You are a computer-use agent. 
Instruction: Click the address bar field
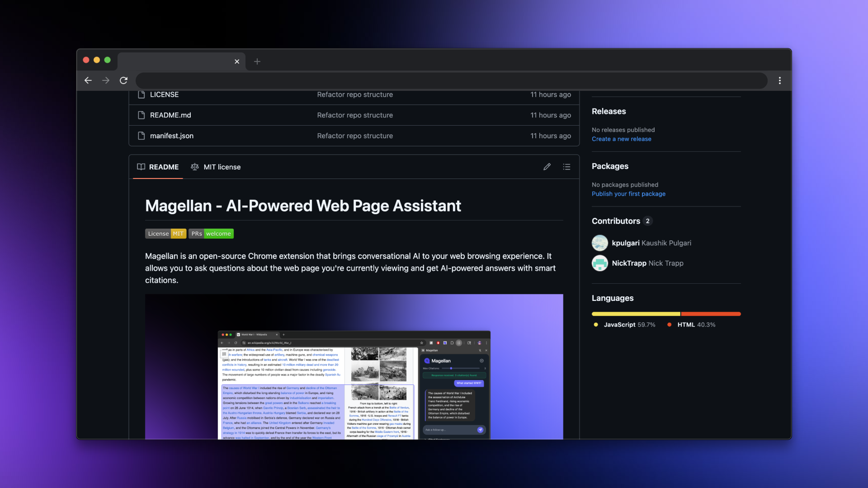(x=451, y=80)
